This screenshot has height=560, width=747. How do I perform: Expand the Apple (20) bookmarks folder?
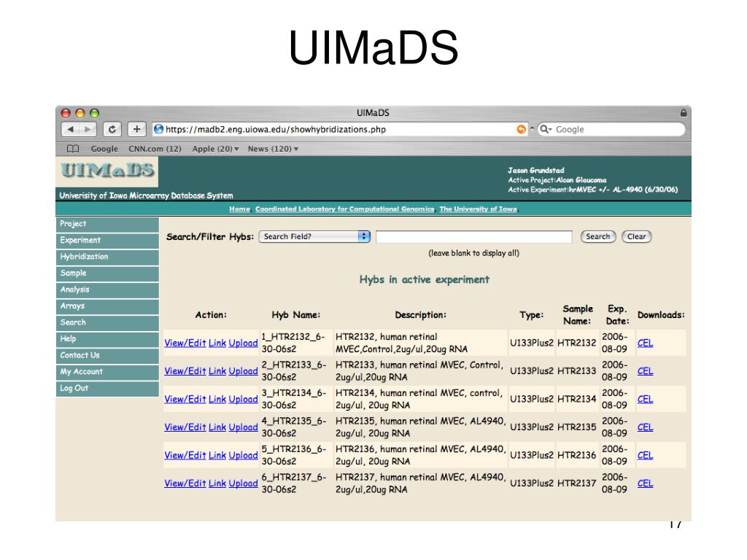click(215, 149)
